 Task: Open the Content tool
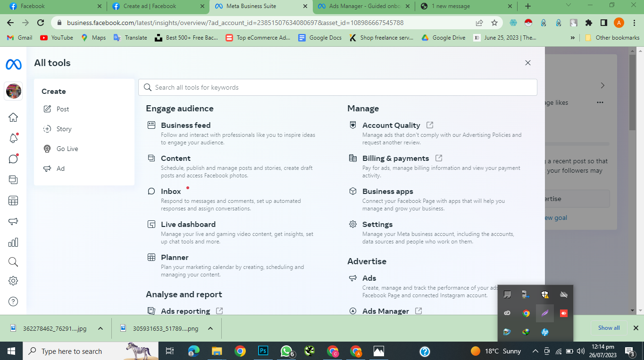coord(176,158)
